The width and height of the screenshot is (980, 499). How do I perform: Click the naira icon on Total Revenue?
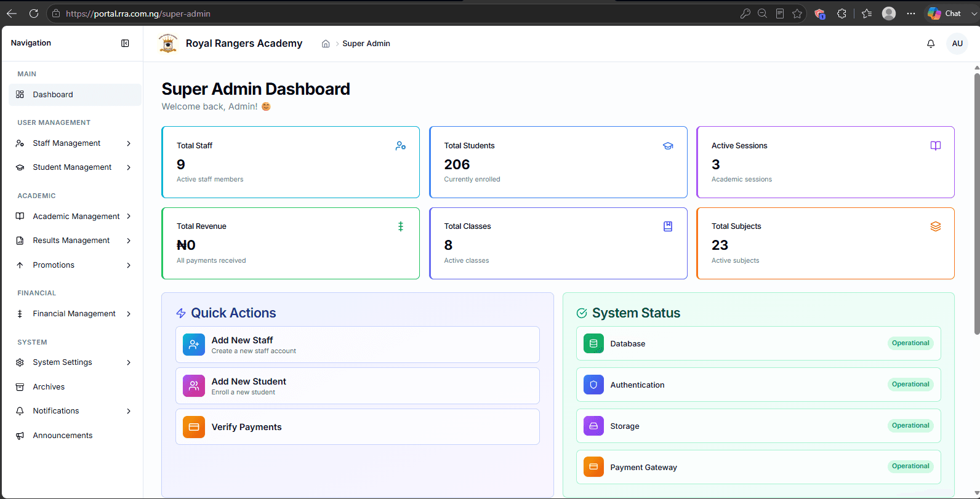point(401,226)
